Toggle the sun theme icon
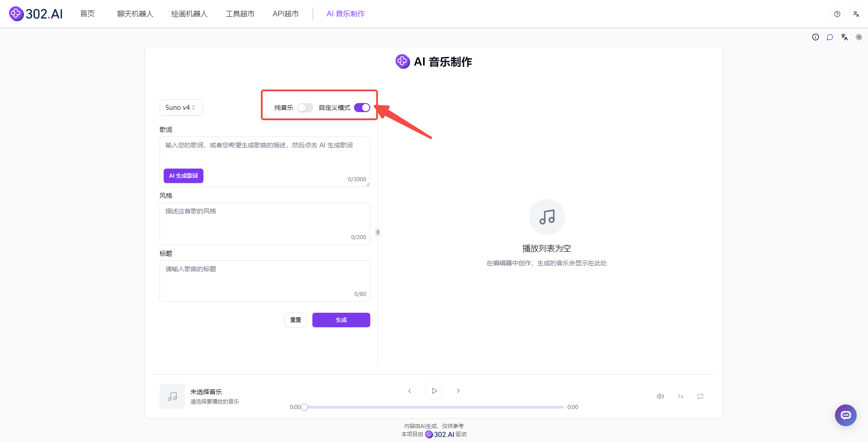Viewport: 868px width, 442px height. pos(859,37)
